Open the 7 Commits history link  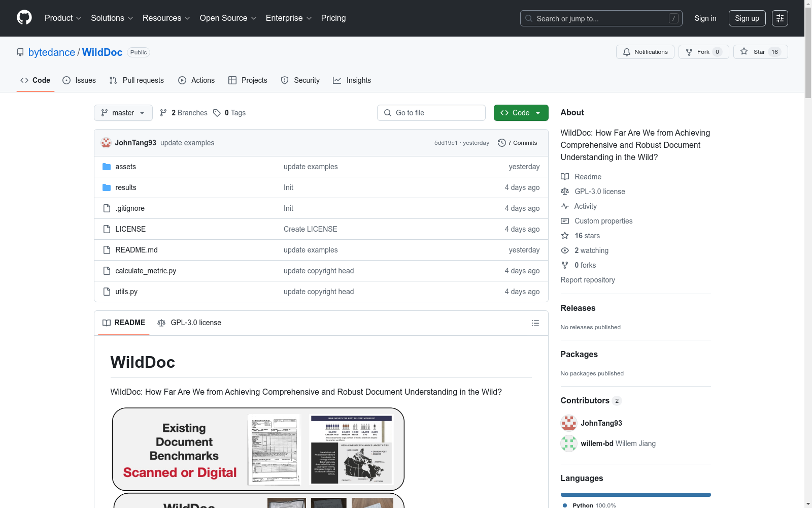coord(518,143)
